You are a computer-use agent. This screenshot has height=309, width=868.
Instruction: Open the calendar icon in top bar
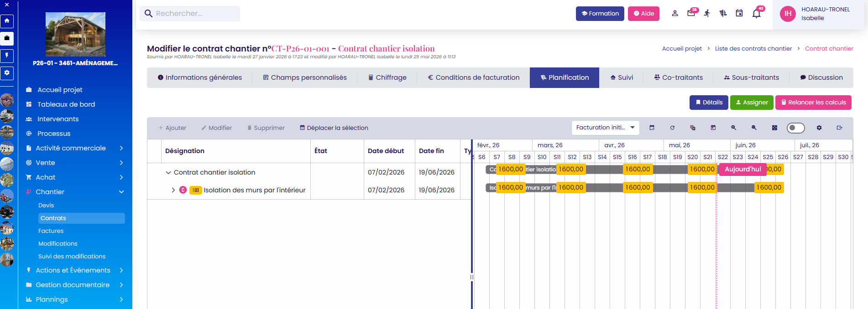pos(739,13)
